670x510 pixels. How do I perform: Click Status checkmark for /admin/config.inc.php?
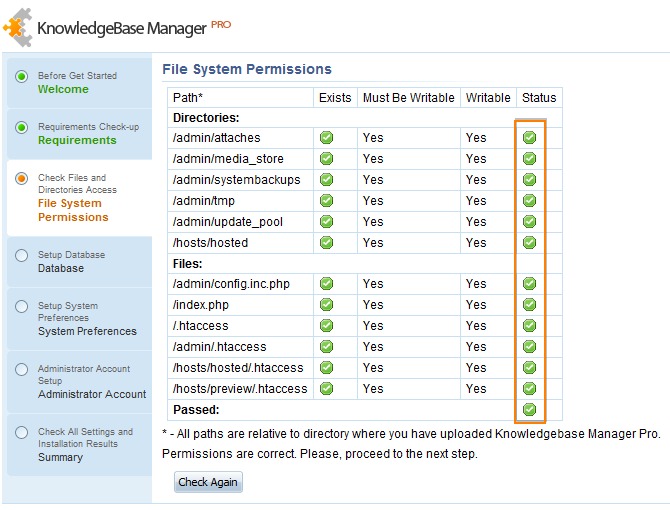click(x=529, y=284)
